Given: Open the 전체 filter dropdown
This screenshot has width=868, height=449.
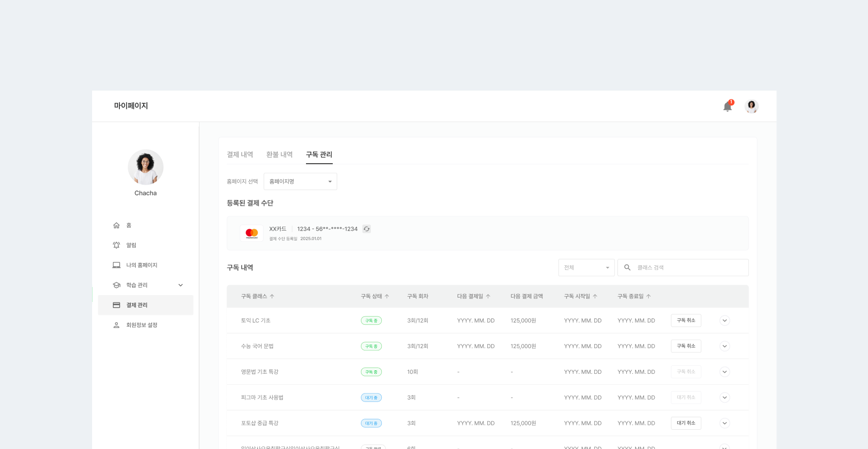Looking at the screenshot, I should pos(586,267).
